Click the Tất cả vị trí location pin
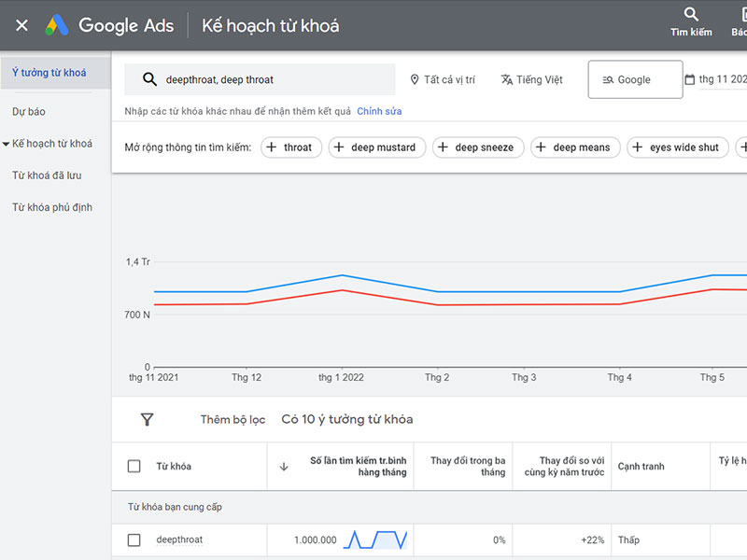Image resolution: width=747 pixels, height=560 pixels. click(x=415, y=80)
